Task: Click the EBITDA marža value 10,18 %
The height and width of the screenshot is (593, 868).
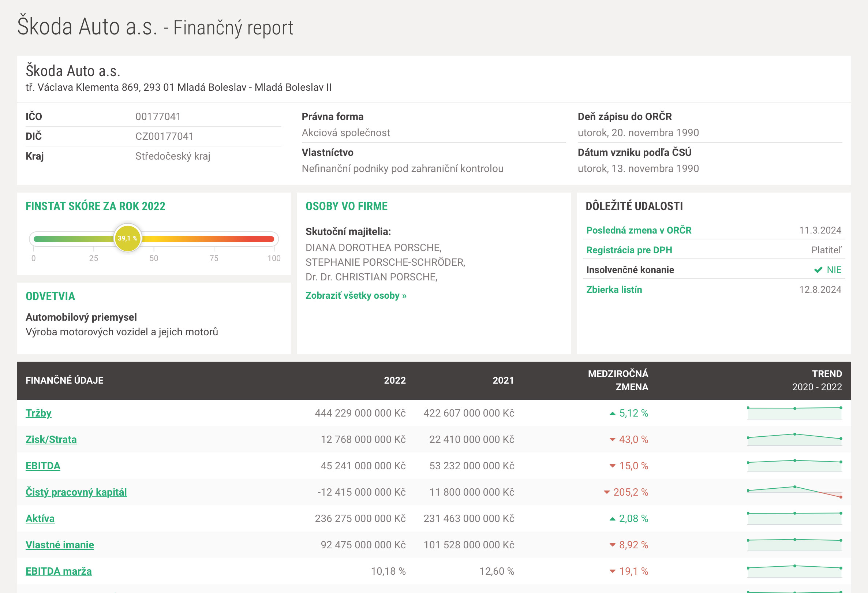Action: point(388,571)
